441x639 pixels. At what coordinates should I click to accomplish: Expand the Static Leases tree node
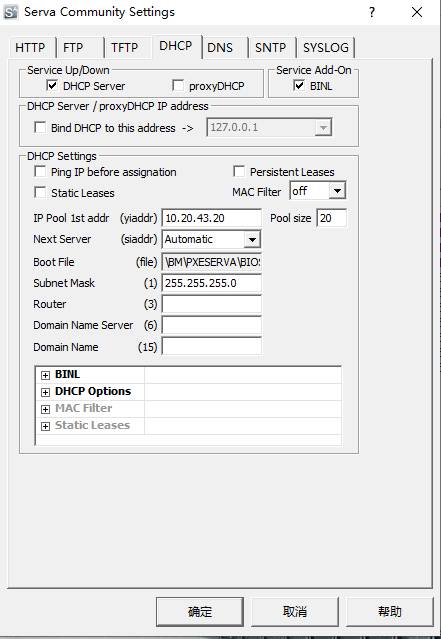pos(45,426)
